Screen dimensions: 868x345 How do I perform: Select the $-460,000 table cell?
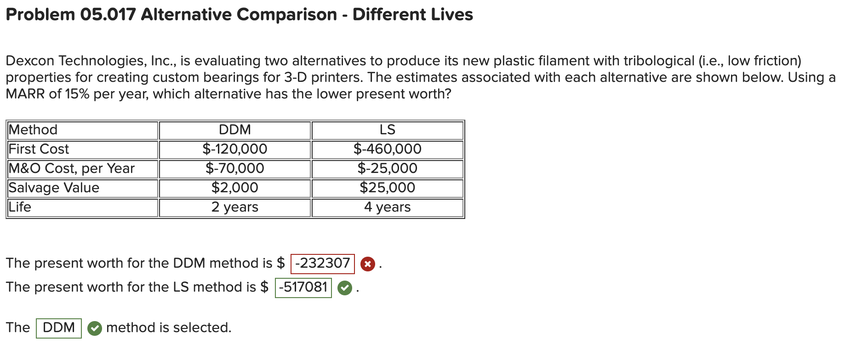(x=387, y=149)
